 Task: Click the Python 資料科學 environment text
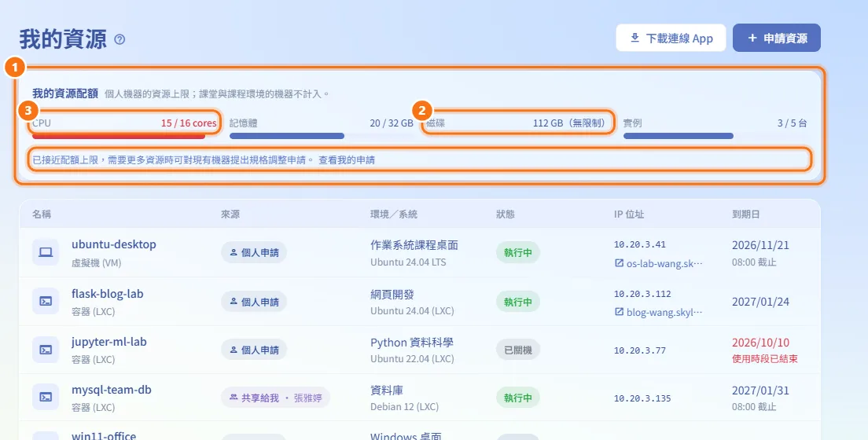pos(412,342)
